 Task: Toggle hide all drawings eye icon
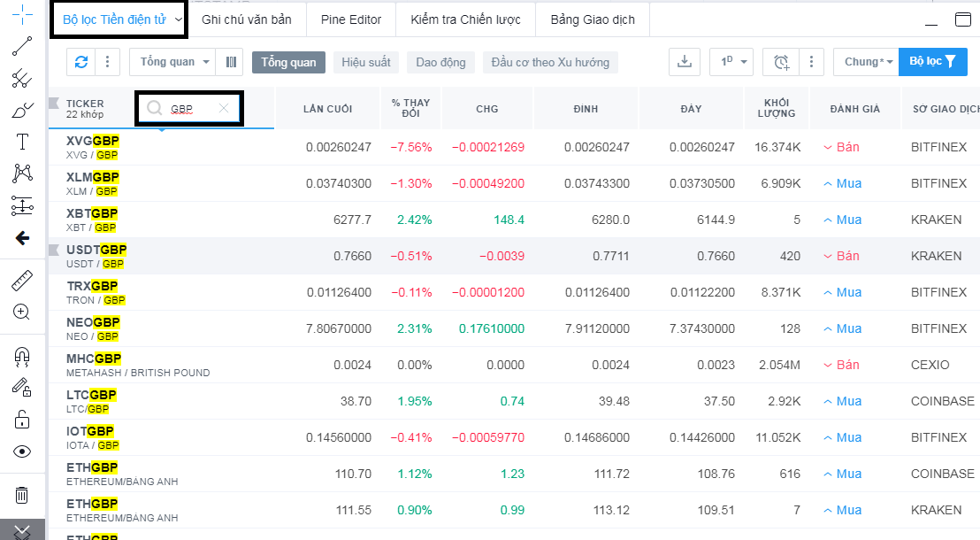pyautogui.click(x=22, y=451)
